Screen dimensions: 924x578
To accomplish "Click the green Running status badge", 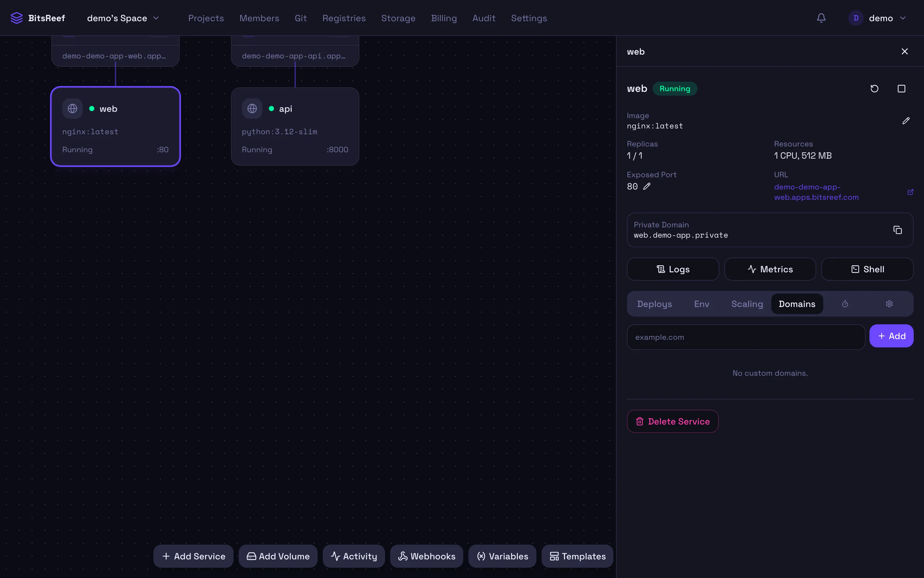I will 675,89.
